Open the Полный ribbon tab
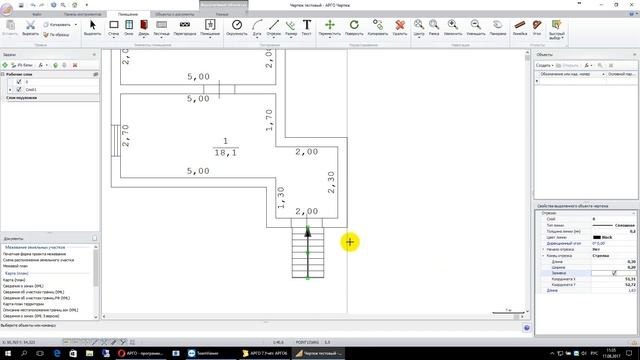 coord(222,14)
